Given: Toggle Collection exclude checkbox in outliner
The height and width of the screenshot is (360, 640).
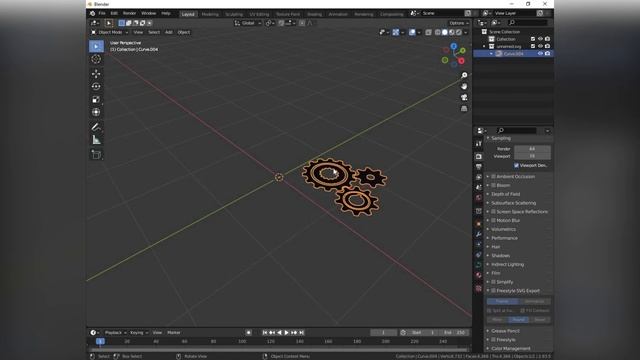Looking at the screenshot, I should pyautogui.click(x=533, y=39).
